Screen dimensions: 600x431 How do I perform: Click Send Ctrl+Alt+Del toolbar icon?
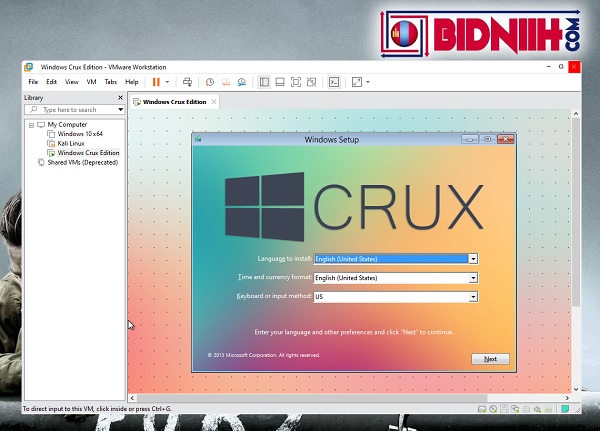[x=188, y=82]
